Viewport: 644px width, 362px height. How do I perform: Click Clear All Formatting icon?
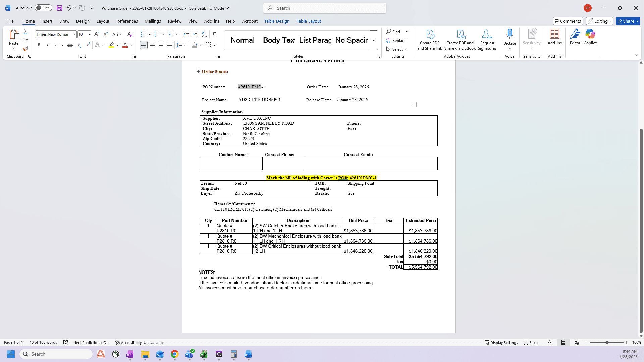[130, 34]
